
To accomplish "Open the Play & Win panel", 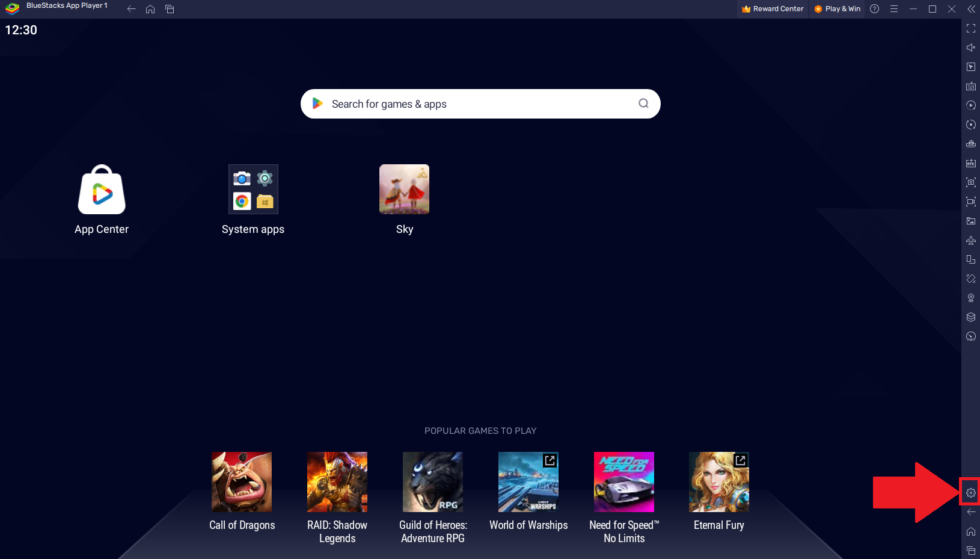I will [837, 9].
